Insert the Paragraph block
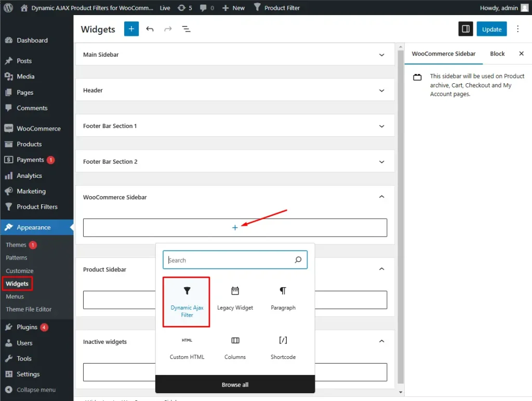The image size is (532, 401). [x=283, y=299]
